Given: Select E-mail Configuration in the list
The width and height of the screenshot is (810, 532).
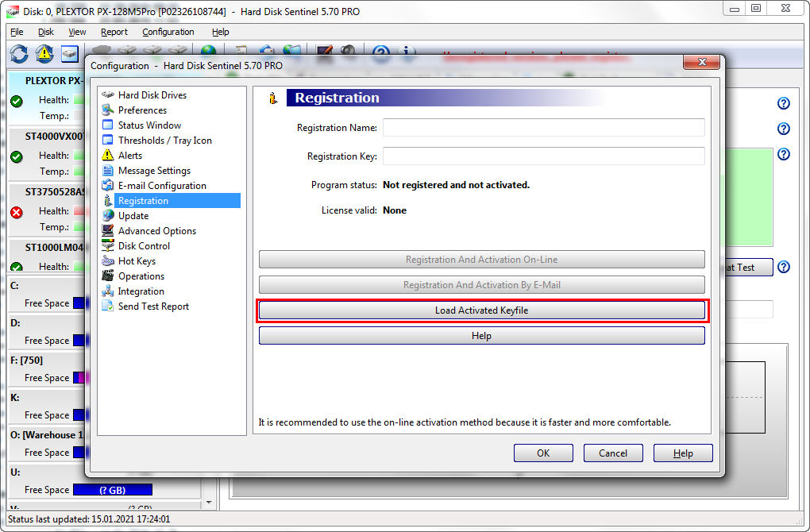Looking at the screenshot, I should 162,186.
